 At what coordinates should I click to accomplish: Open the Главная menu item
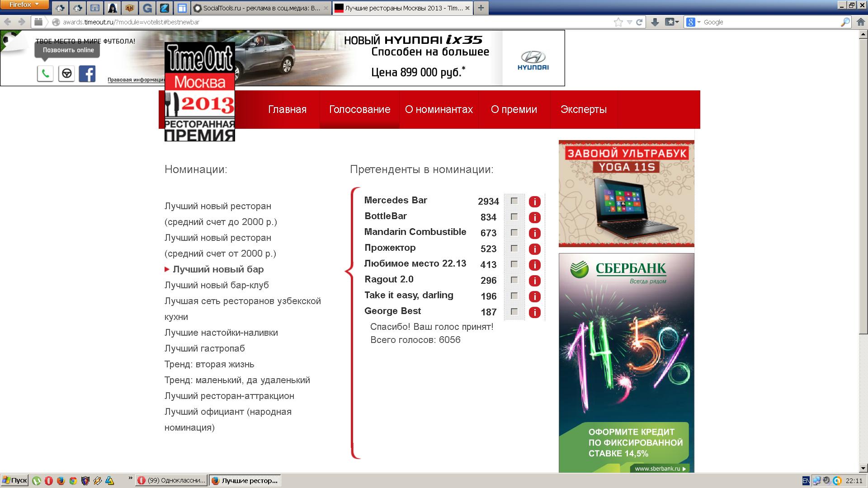point(287,109)
